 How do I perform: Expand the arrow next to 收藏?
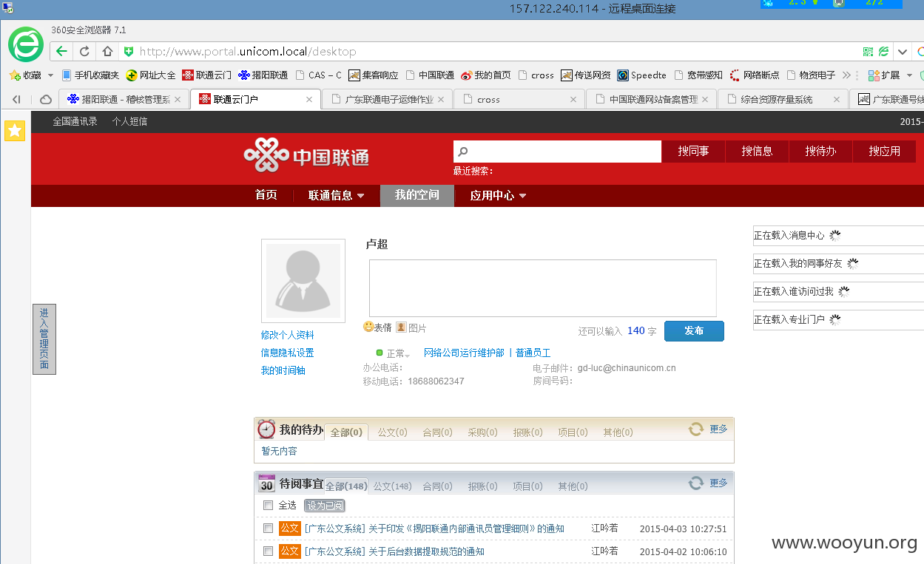pos(50,75)
